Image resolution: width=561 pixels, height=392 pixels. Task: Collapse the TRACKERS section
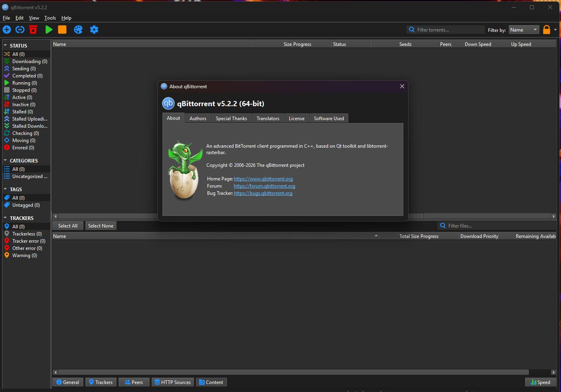(x=6, y=218)
